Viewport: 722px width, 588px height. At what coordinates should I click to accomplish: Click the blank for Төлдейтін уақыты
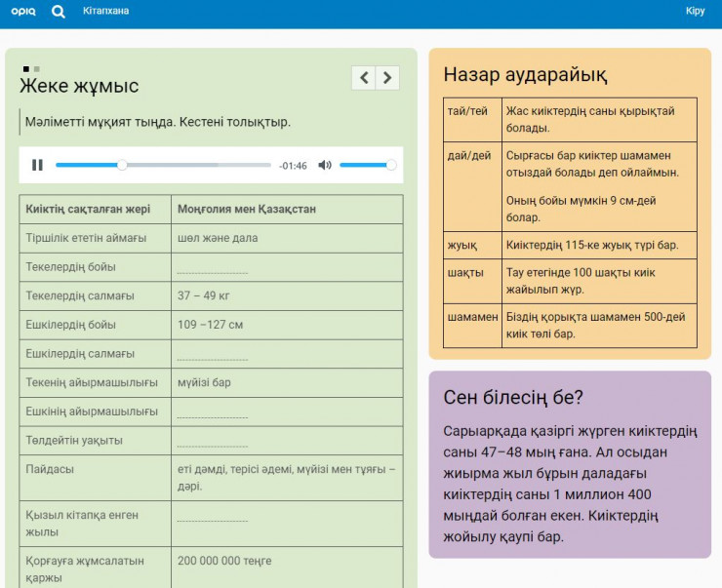click(213, 442)
